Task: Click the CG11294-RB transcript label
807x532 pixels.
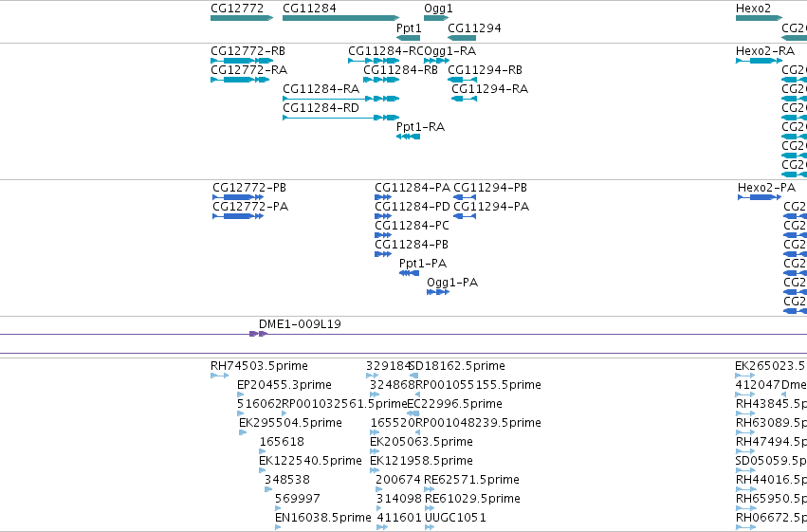Action: point(486,70)
